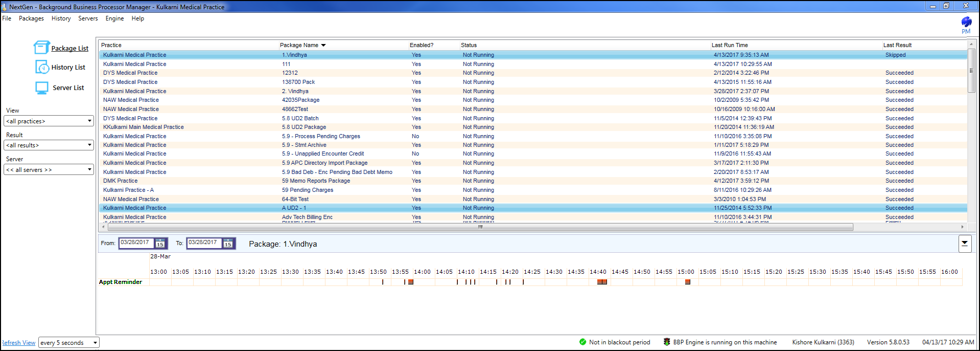Click Kishore Kulkarni (3363) in status bar
Image resolution: width=980 pixels, height=351 pixels.
[823, 342]
